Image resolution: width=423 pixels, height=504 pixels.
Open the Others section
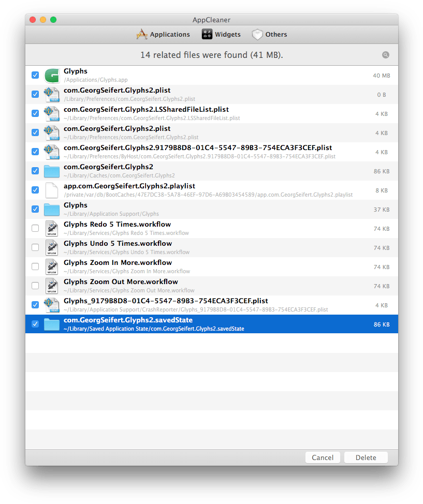tap(269, 34)
